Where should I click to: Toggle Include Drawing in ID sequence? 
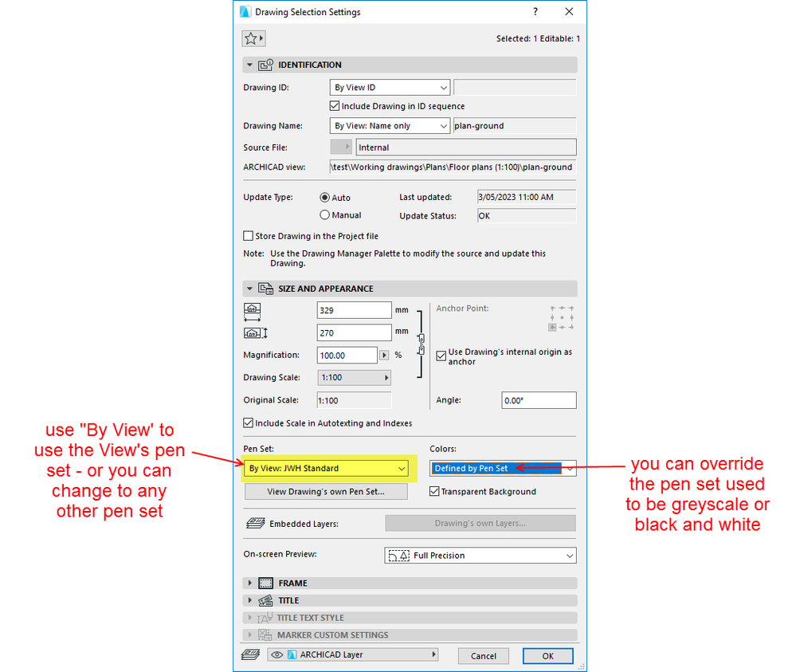click(335, 106)
